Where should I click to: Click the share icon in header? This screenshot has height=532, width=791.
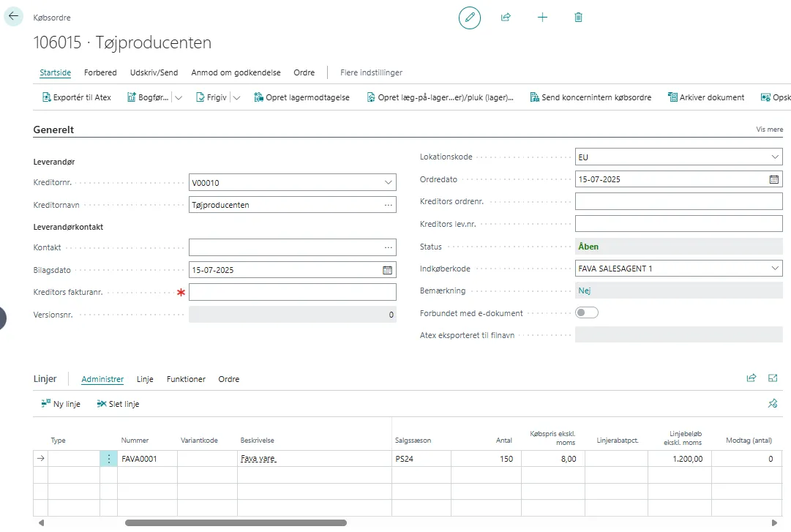(506, 18)
